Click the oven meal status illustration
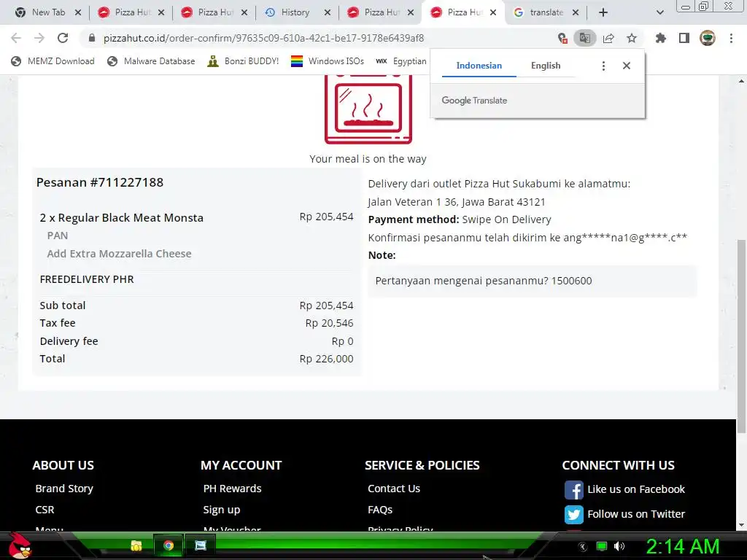747x560 pixels. [368, 109]
